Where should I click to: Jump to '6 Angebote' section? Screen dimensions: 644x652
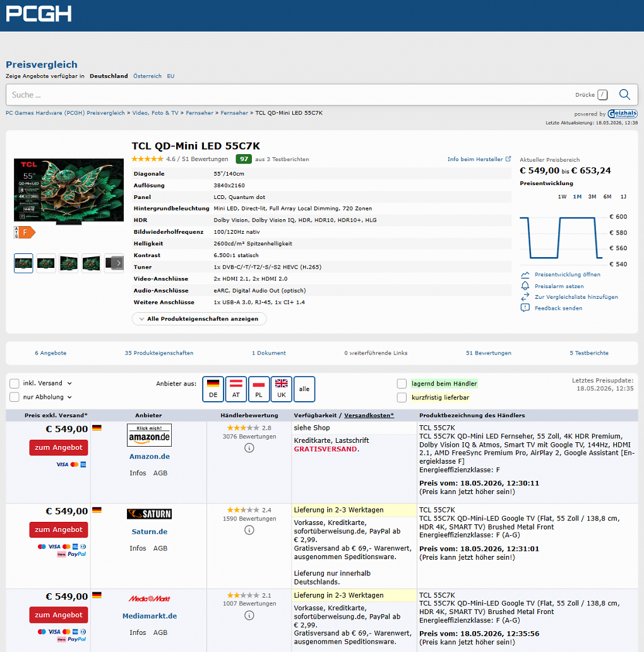click(x=51, y=353)
